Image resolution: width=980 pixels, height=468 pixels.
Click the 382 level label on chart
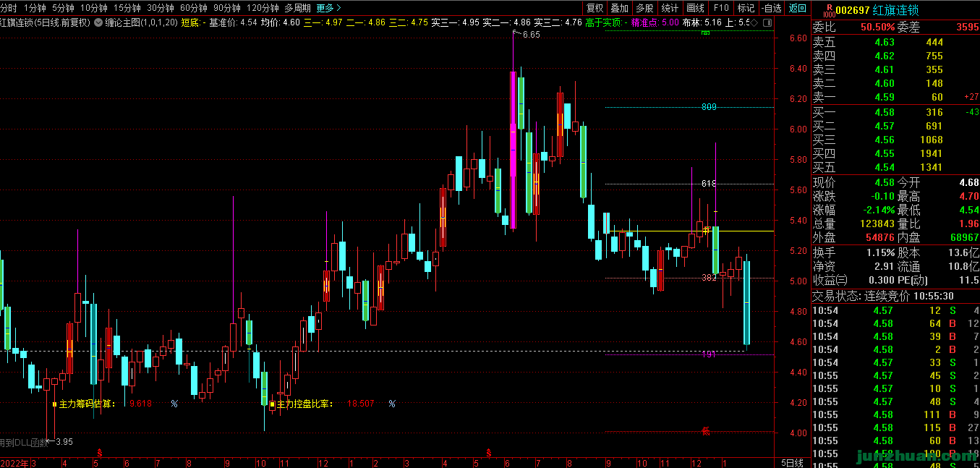(709, 278)
